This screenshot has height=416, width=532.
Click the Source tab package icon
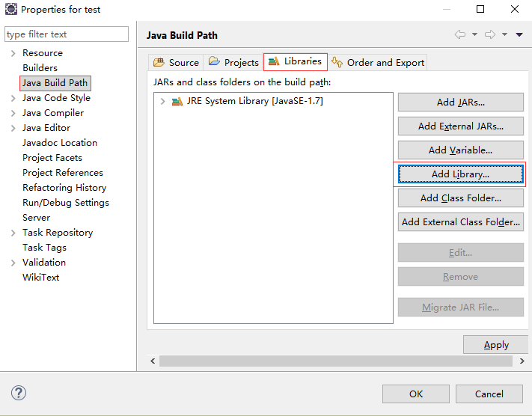[x=159, y=62]
